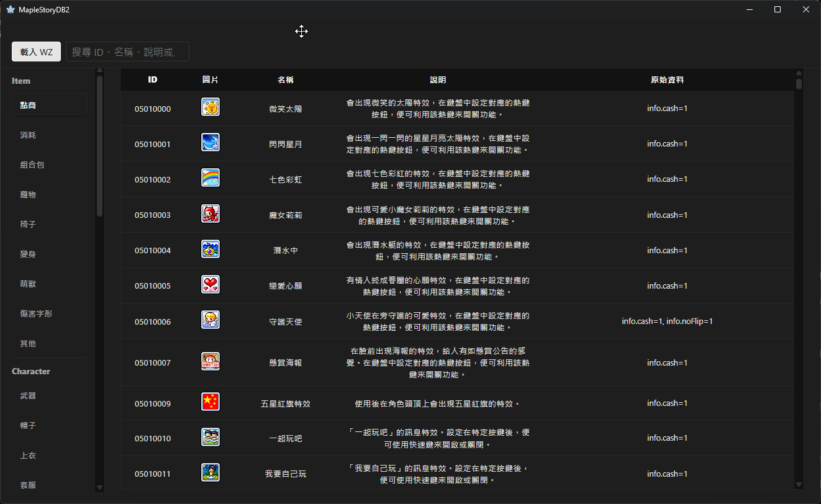Click the table scrollbar thumb
821x504 pixels.
coord(799,84)
